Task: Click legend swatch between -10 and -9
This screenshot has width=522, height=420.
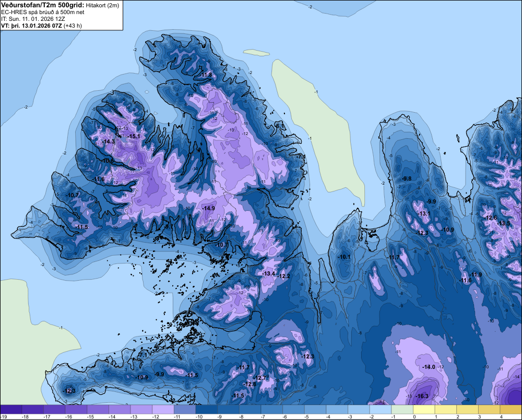Action: pos(207,409)
